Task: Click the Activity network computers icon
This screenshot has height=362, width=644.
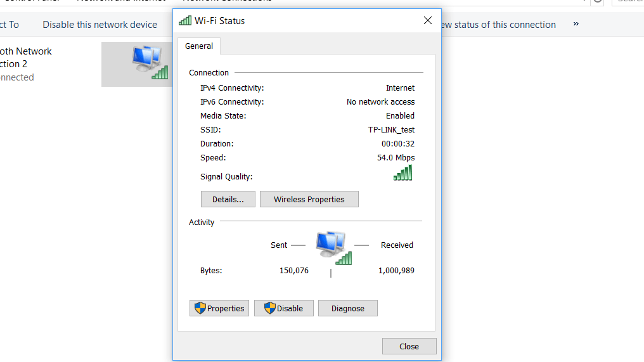Action: pos(333,248)
